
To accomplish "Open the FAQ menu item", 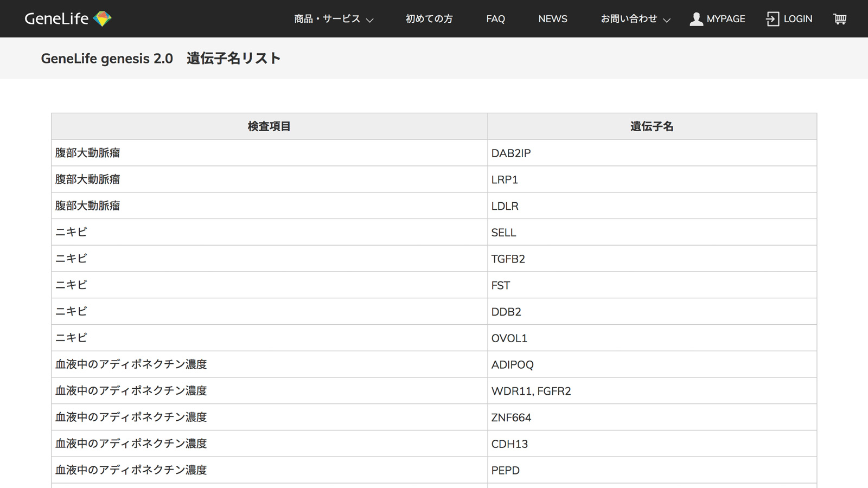I will (x=495, y=19).
